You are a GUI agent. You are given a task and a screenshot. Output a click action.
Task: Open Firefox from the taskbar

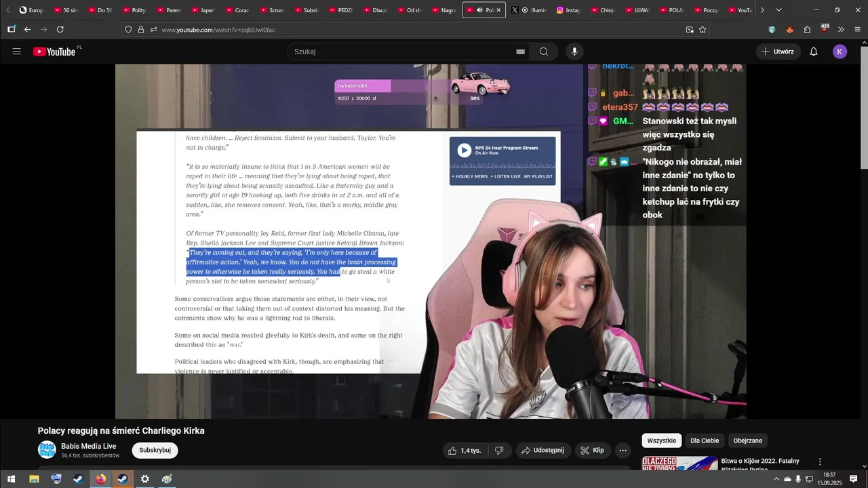101,479
